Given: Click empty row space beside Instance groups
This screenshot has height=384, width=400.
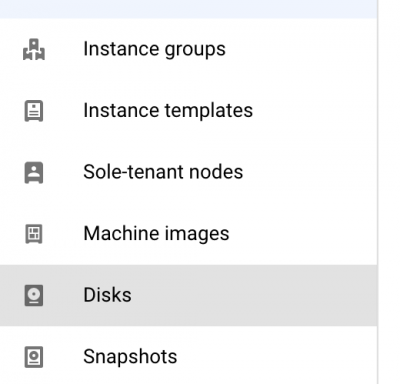Looking at the screenshot, I should click(x=302, y=49).
